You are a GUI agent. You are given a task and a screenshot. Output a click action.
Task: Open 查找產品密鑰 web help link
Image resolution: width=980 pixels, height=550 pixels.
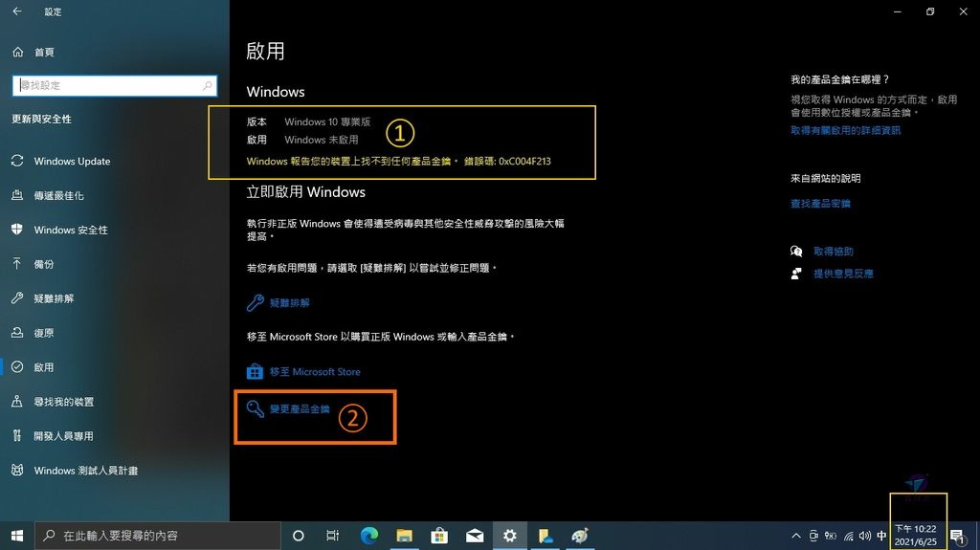820,204
